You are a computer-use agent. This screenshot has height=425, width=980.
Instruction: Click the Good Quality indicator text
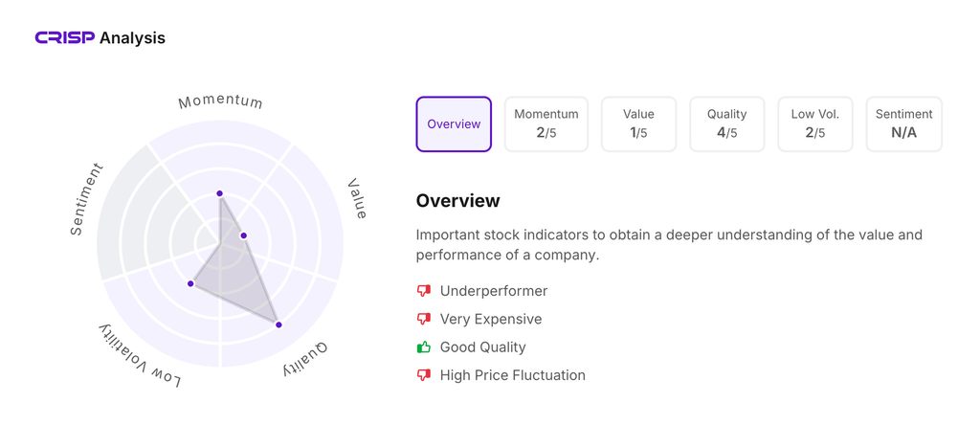point(482,347)
